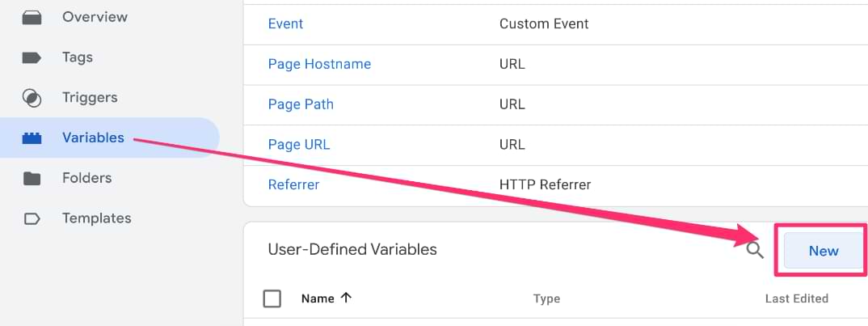Click the Folders folder icon
This screenshot has width=868, height=326.
coord(32,179)
